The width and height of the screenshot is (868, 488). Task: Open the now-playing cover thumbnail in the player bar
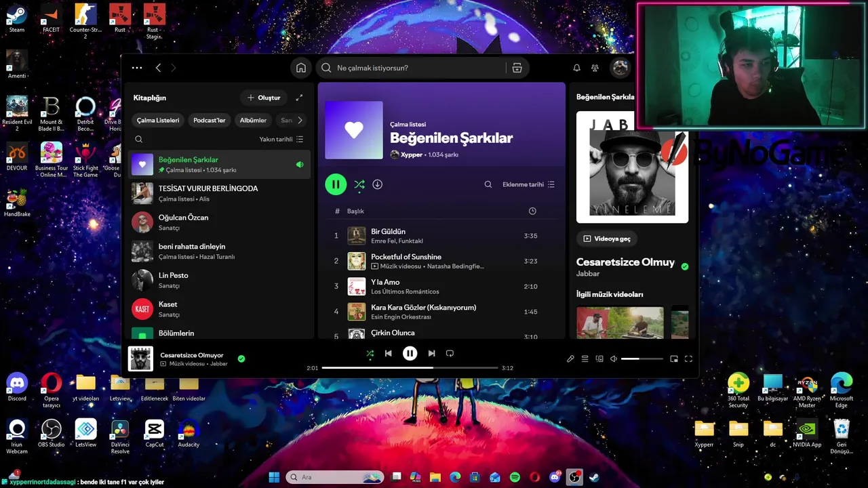(x=141, y=359)
